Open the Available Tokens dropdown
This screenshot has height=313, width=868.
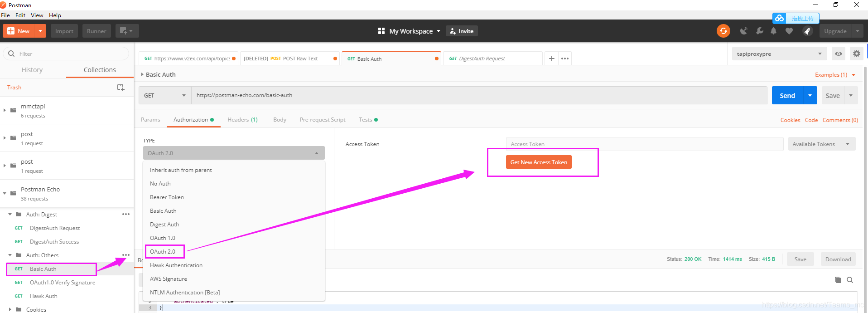(822, 144)
